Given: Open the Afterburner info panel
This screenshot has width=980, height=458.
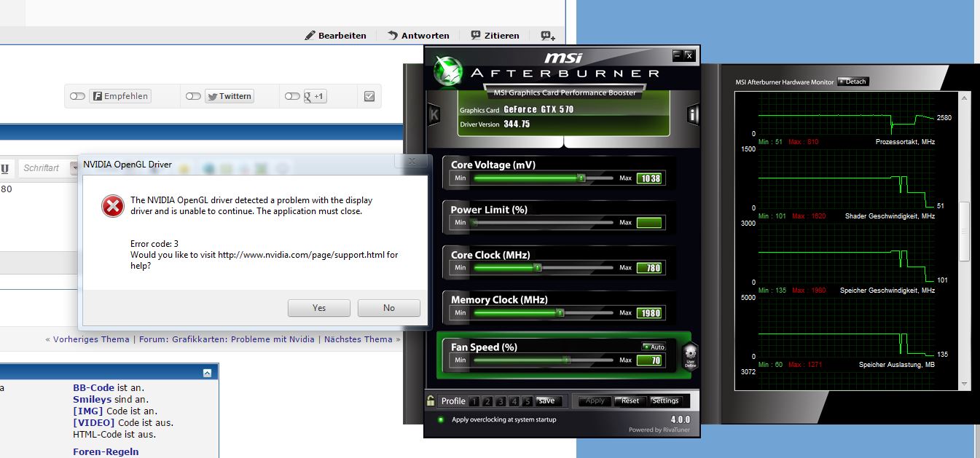Looking at the screenshot, I should 693,114.
